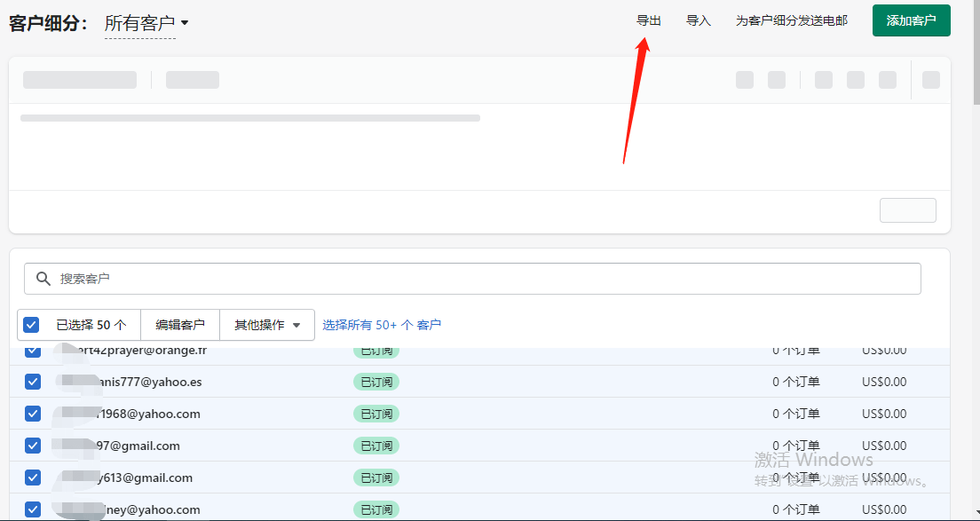Click the 已订阅 badge for 1968@yahoo.com row
This screenshot has height=521, width=980.
(x=376, y=414)
